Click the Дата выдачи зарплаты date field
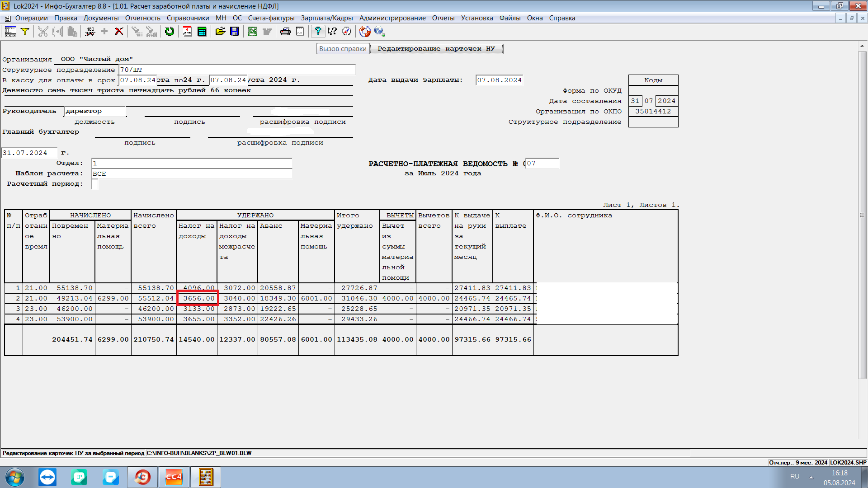 point(499,80)
